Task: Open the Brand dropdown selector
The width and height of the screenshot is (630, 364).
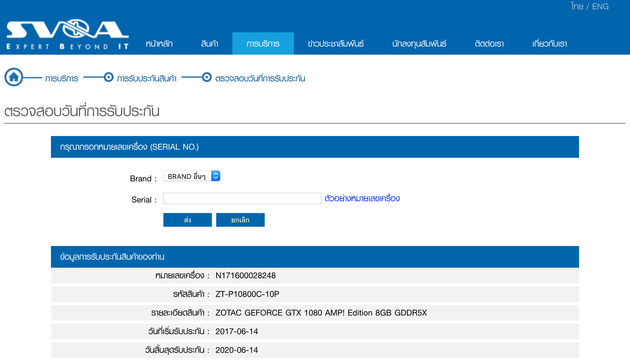Action: [187, 176]
